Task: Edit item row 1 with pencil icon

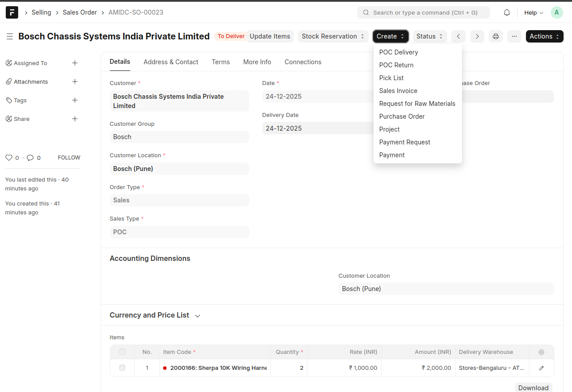Action: [541, 368]
